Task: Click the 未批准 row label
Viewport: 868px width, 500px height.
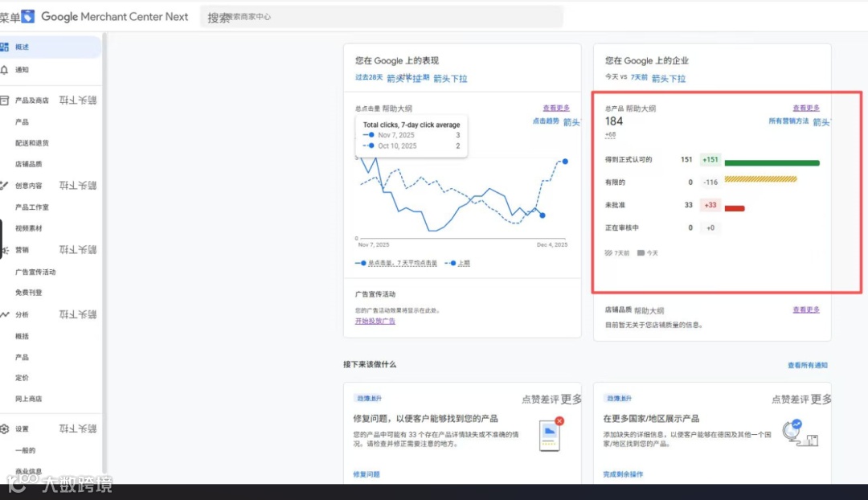Action: coord(615,205)
